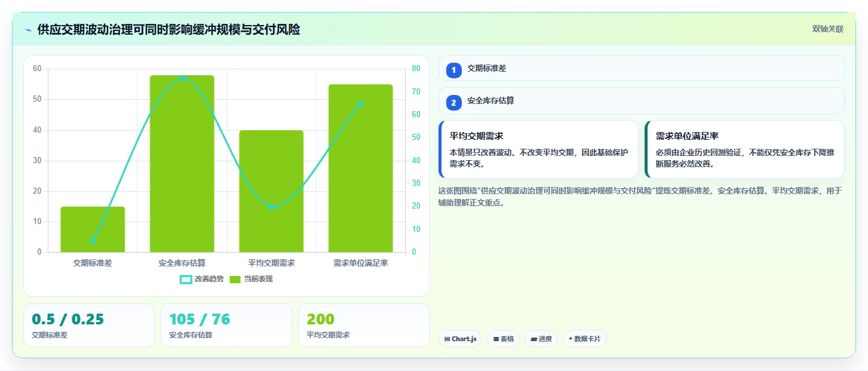Click the 进度 tag
The width and height of the screenshot is (868, 371).
pyautogui.click(x=541, y=339)
